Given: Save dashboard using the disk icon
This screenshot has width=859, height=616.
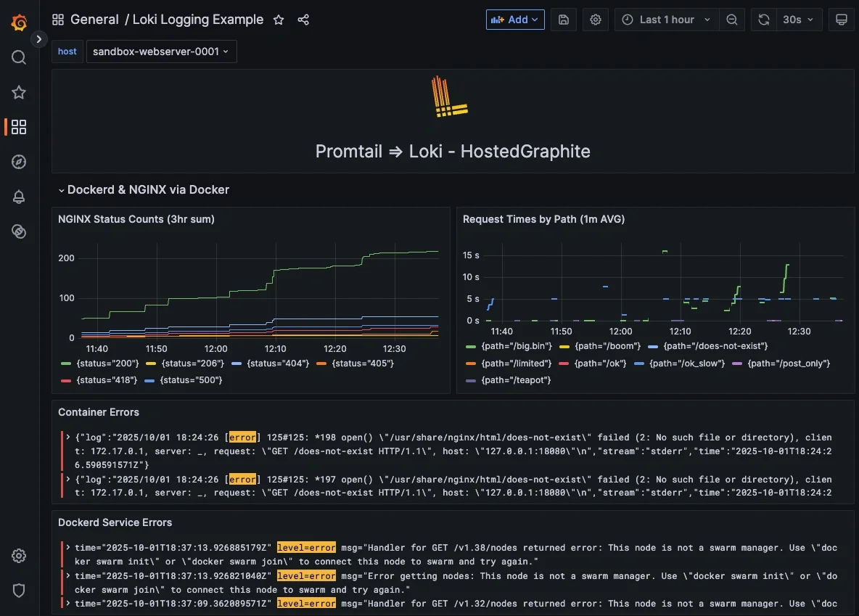Looking at the screenshot, I should pos(564,20).
